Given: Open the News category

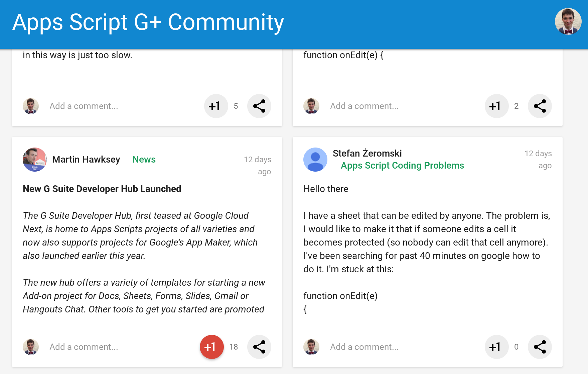Looking at the screenshot, I should [x=144, y=160].
